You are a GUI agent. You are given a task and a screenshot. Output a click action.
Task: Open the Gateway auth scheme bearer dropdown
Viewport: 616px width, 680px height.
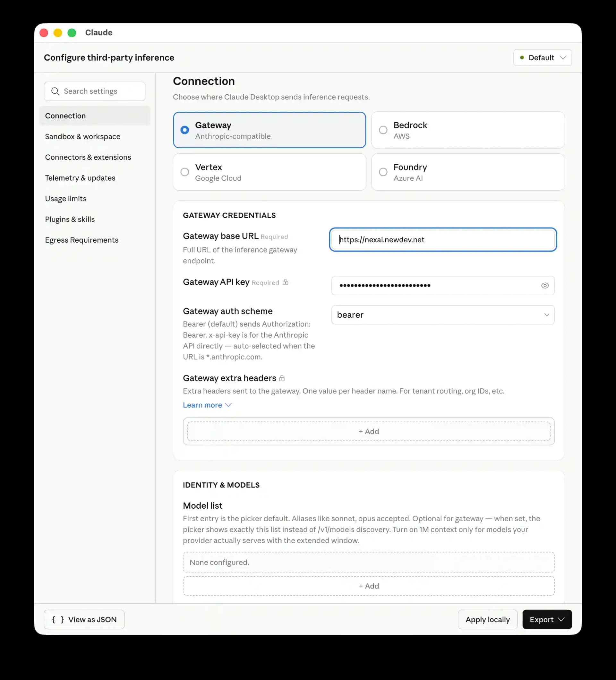(x=443, y=315)
